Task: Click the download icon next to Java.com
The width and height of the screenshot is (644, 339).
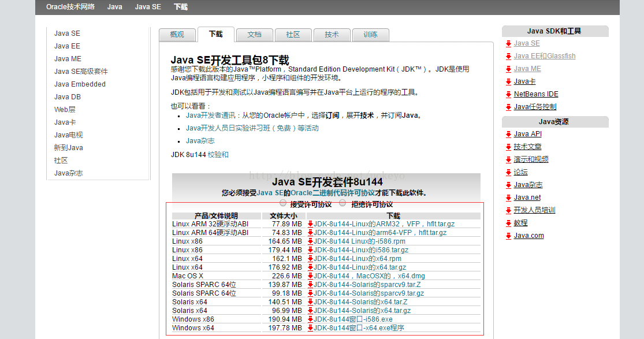Action: point(508,235)
